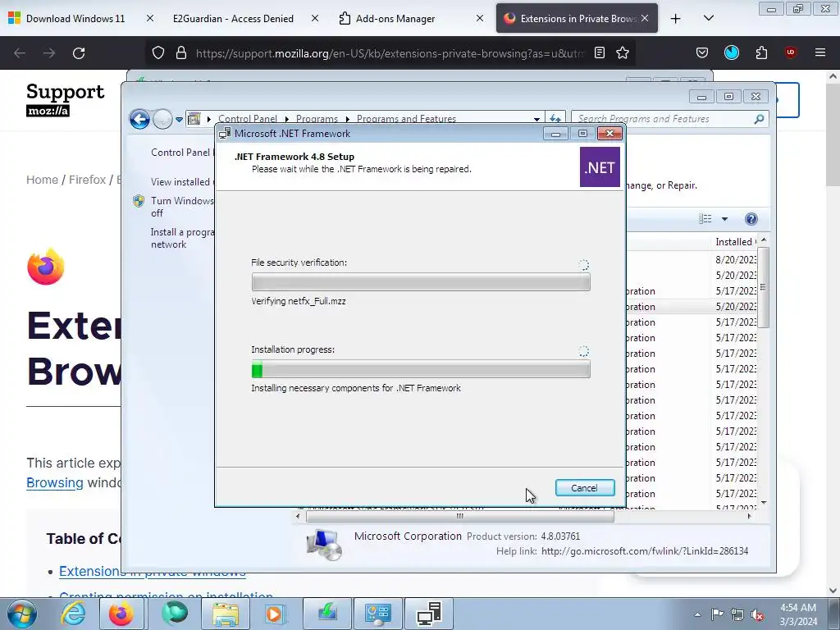Click the Programs and Features help icon

751,218
